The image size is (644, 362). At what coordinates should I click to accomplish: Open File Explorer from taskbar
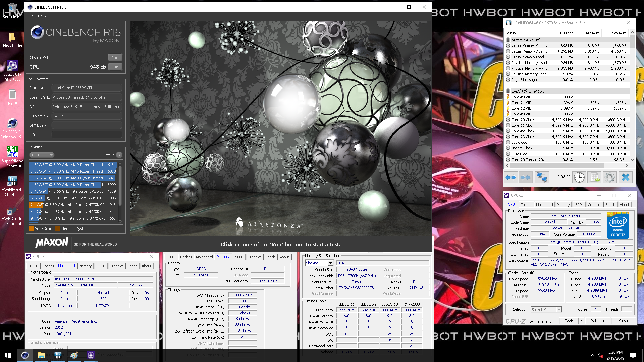click(x=41, y=355)
